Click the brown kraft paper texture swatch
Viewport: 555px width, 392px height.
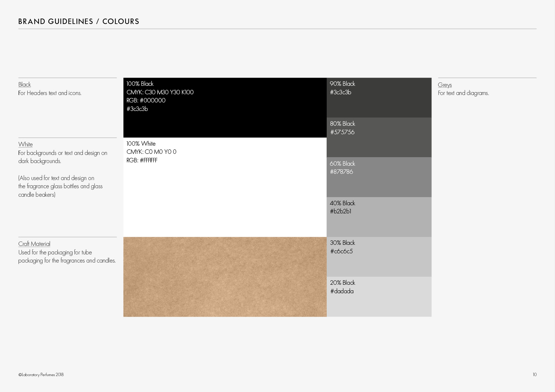(x=225, y=277)
